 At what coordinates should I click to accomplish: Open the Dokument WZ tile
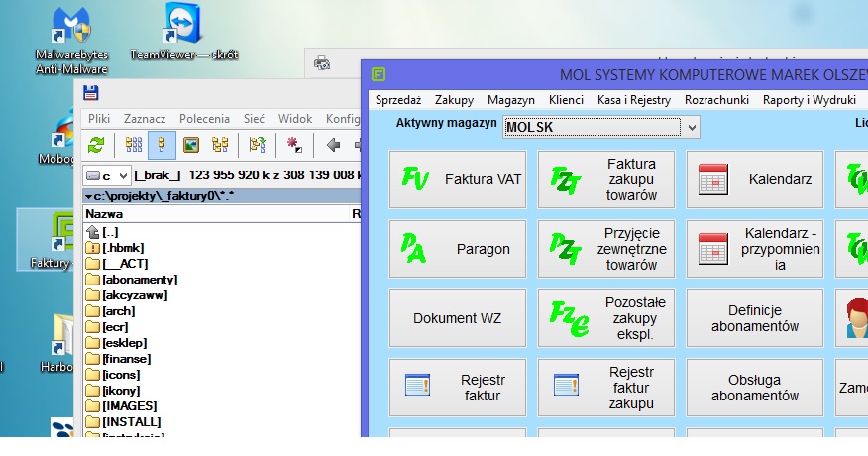click(458, 318)
